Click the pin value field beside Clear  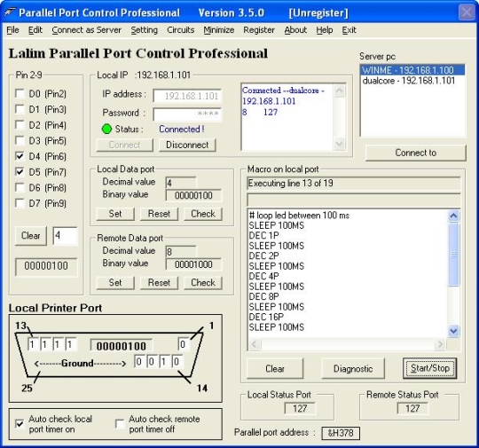click(x=66, y=236)
